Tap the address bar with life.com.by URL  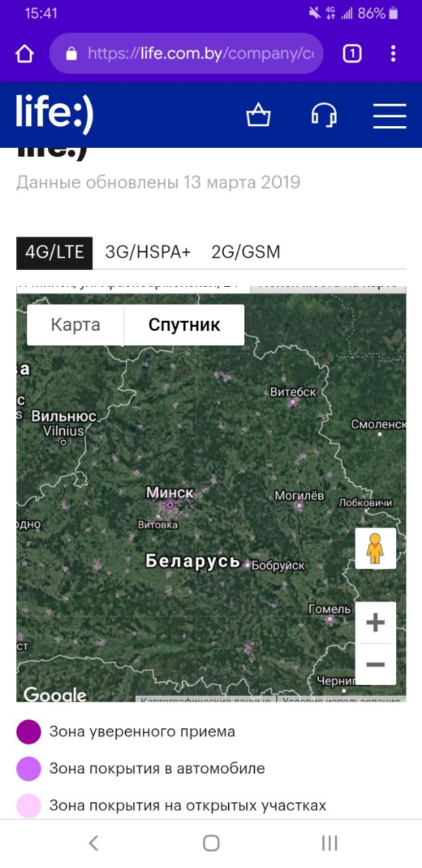pyautogui.click(x=186, y=54)
